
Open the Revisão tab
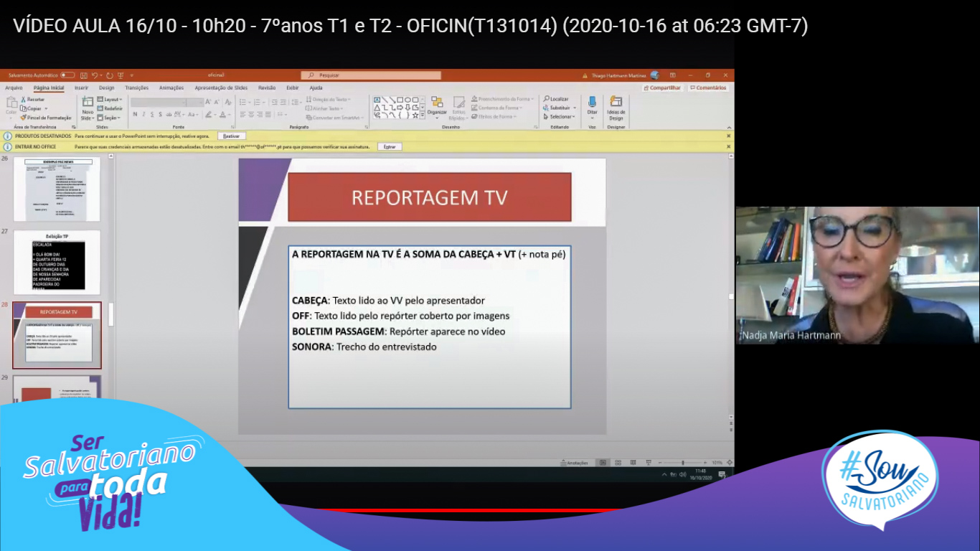tap(267, 88)
